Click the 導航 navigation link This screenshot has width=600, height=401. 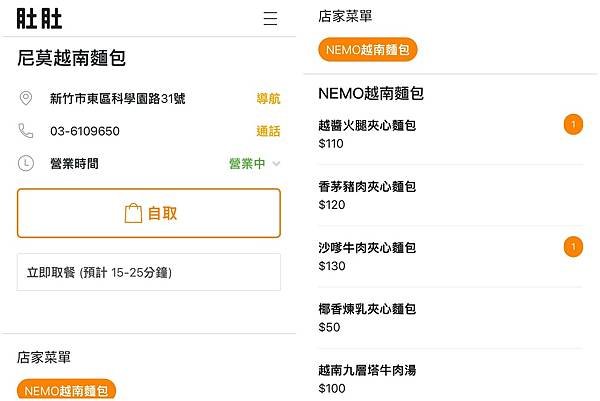pos(268,98)
